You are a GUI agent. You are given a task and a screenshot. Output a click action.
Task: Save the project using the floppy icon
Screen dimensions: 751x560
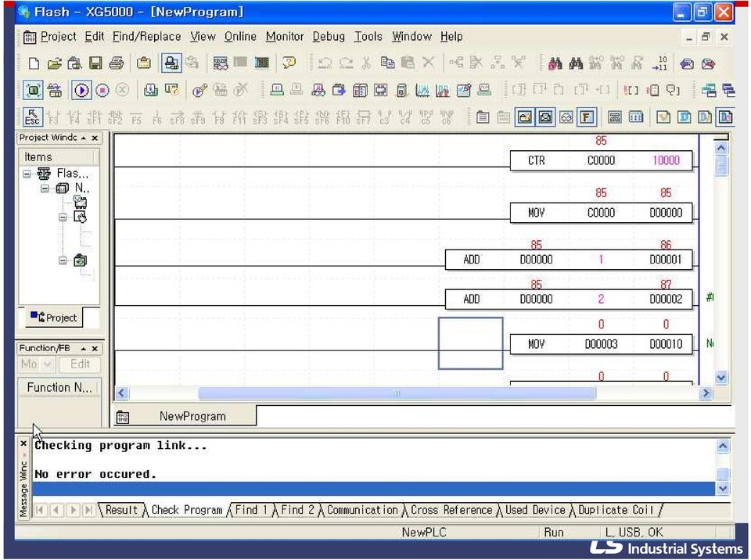click(95, 63)
